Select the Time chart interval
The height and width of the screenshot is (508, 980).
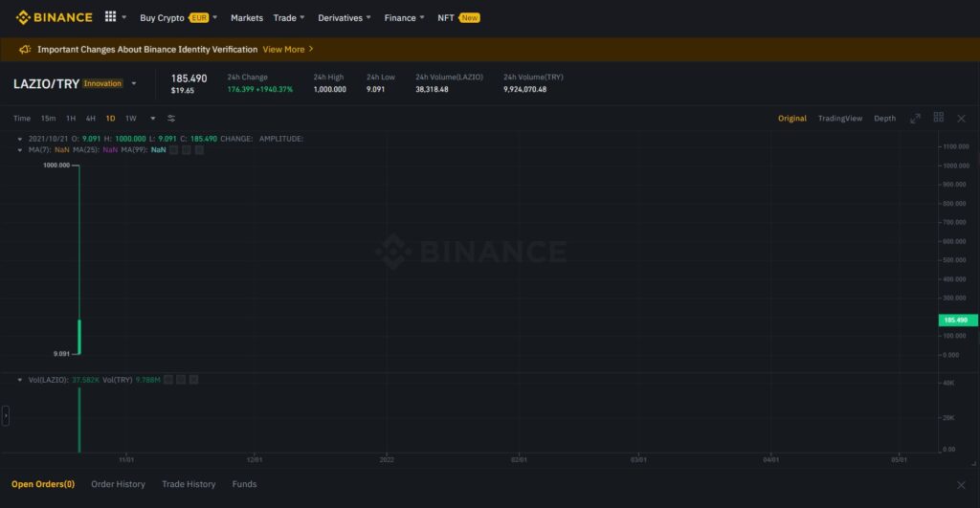[22, 118]
